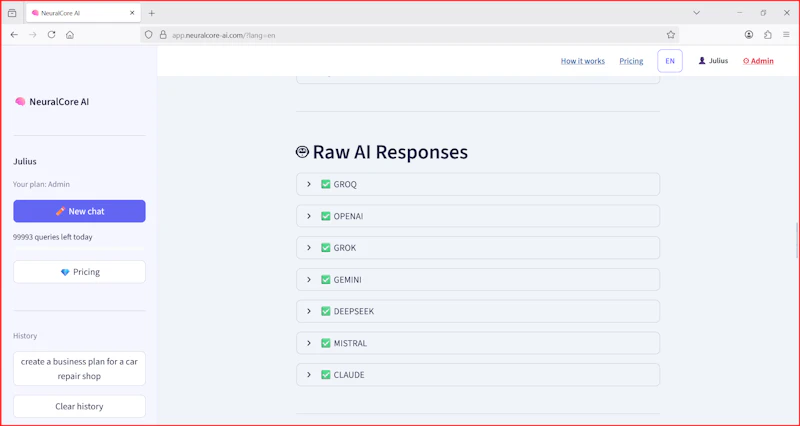Go back to the previous page

(x=14, y=35)
